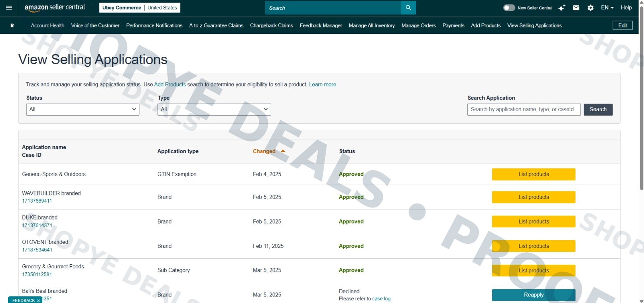Open the messages envelope icon
Screen dimensions: 644x303
click(576, 8)
